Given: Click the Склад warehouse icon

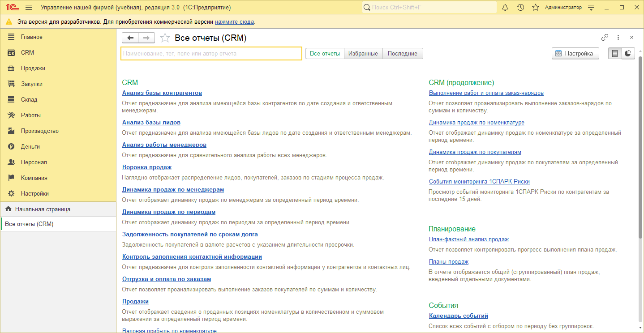Looking at the screenshot, I should coord(12,99).
